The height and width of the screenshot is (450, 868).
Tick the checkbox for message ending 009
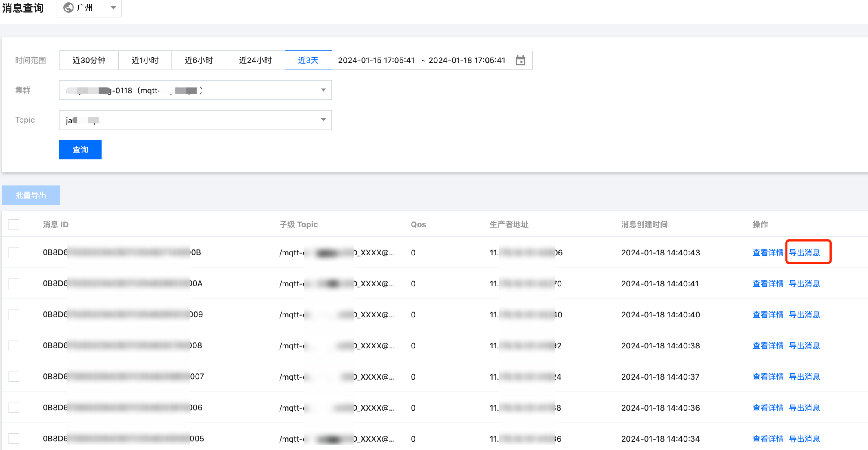(14, 314)
